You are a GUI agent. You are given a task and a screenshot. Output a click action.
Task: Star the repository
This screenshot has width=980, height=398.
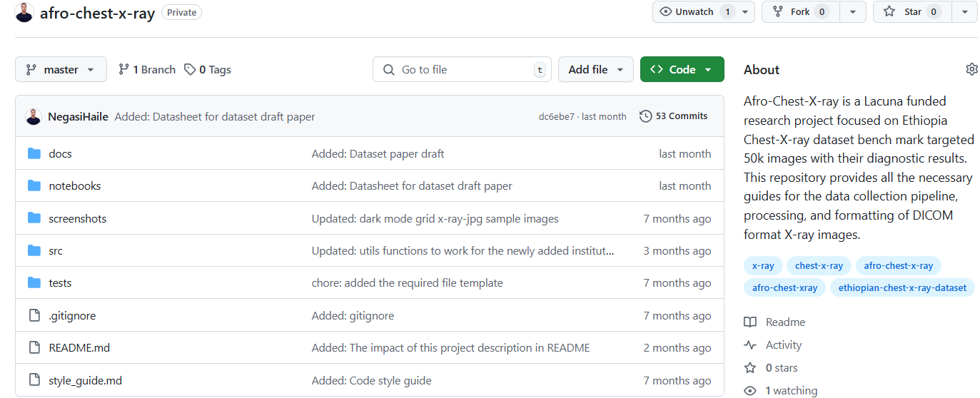click(x=911, y=11)
